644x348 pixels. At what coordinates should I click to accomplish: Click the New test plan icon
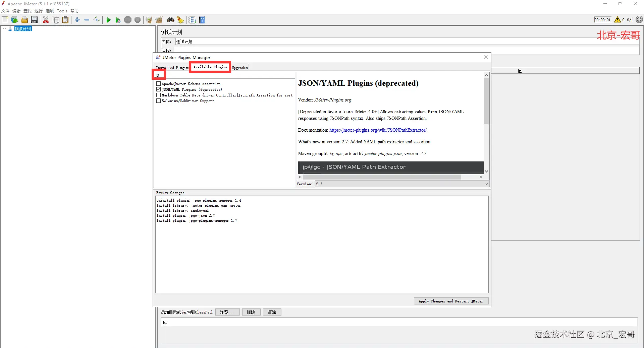[5, 20]
